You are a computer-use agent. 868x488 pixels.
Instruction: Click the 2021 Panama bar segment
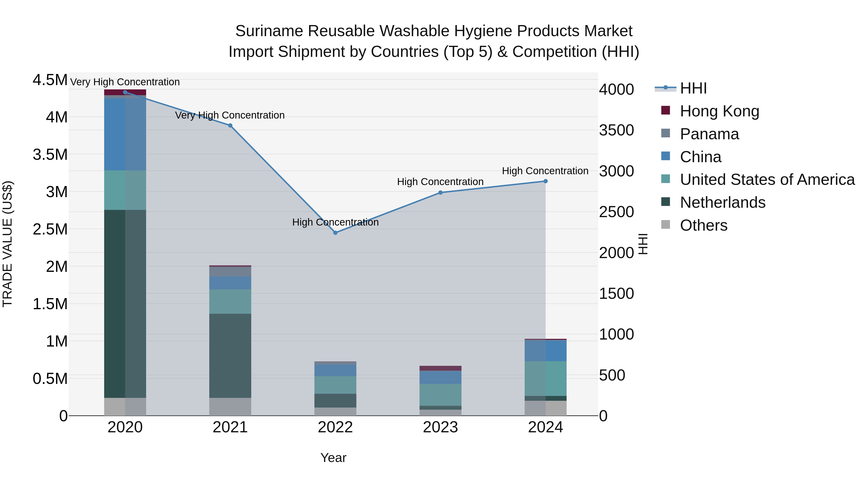pyautogui.click(x=230, y=271)
